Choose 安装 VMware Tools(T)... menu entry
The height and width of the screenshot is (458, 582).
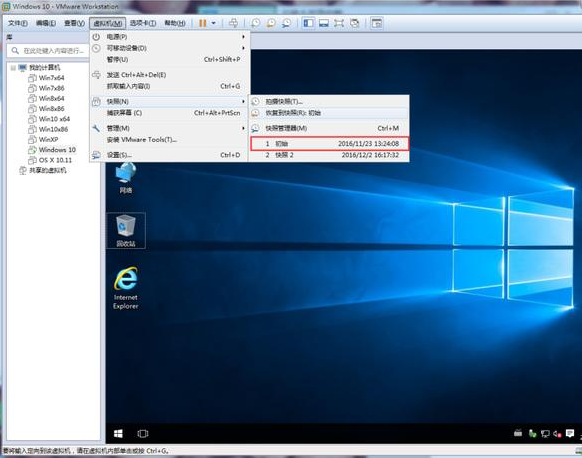169,140
